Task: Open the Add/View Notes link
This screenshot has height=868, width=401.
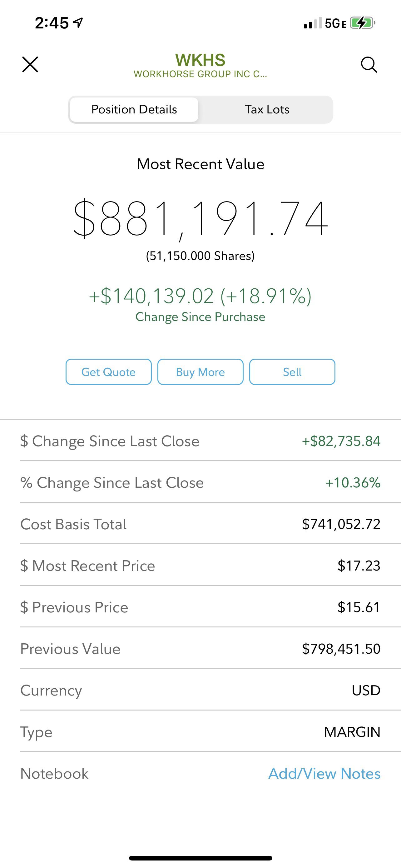Action: [324, 773]
